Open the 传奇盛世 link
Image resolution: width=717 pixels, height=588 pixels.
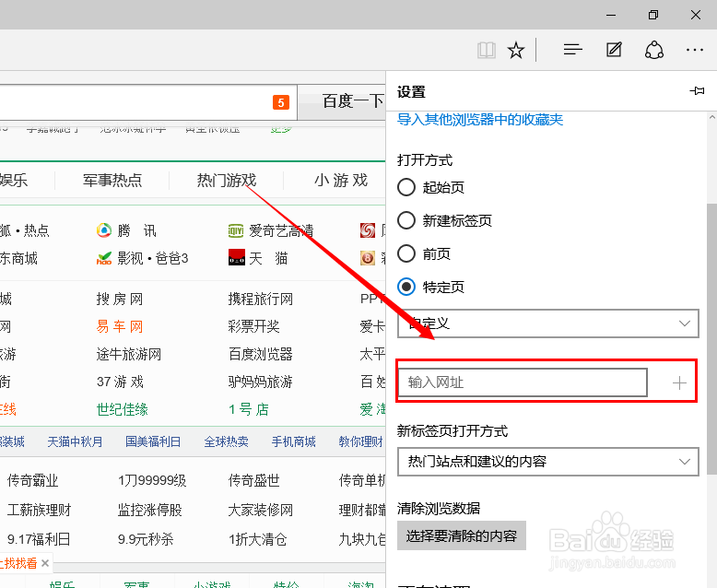[253, 480]
